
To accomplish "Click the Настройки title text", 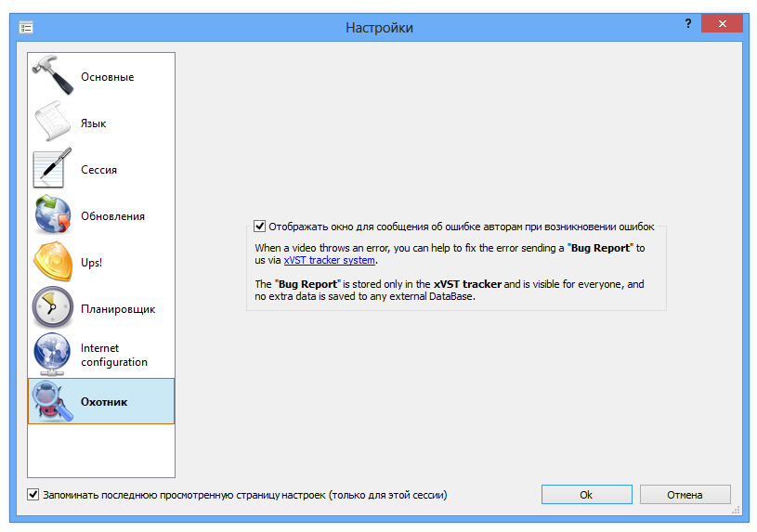I will [x=379, y=28].
